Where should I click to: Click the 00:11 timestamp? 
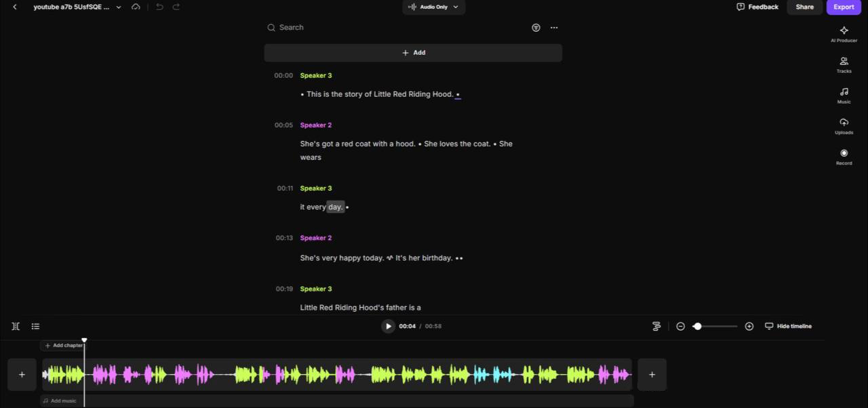285,188
